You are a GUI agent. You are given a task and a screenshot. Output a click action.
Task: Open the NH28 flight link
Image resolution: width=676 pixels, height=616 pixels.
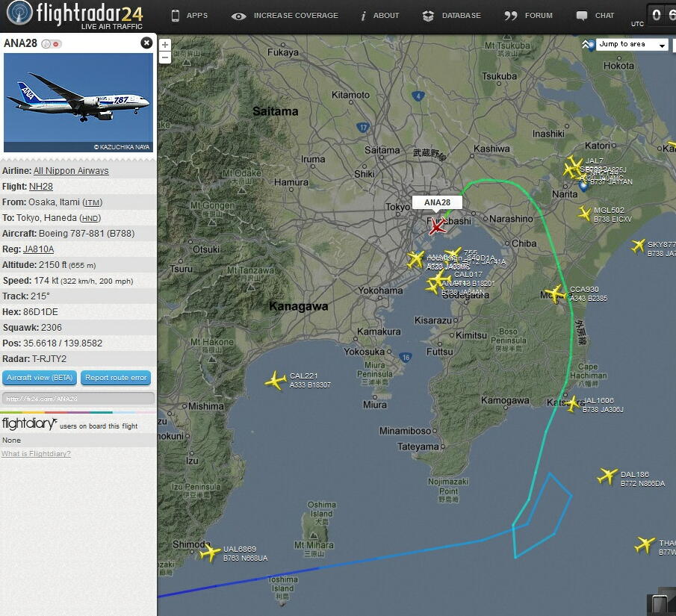click(x=41, y=187)
